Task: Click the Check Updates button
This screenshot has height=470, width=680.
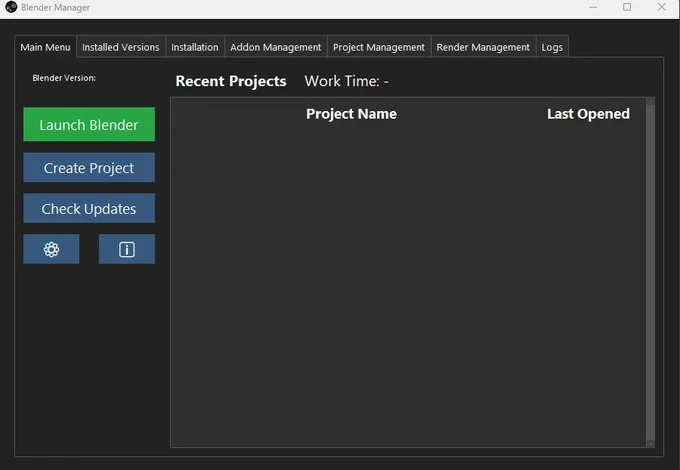Action: pos(89,209)
